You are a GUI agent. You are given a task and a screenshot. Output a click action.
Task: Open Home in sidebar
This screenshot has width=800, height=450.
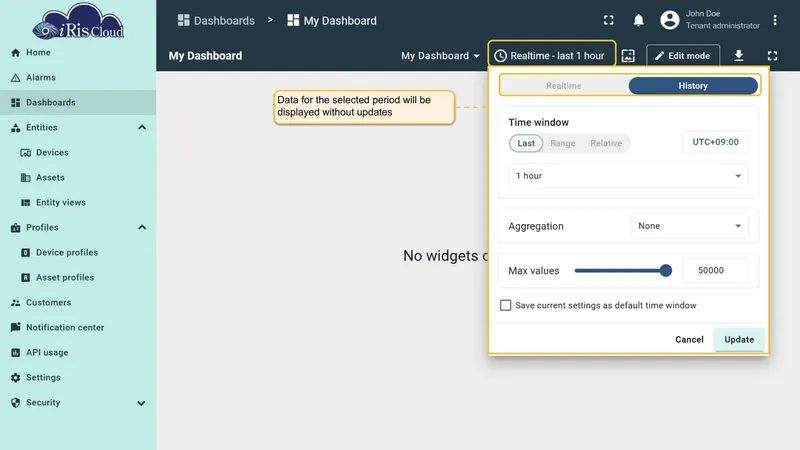78,53
